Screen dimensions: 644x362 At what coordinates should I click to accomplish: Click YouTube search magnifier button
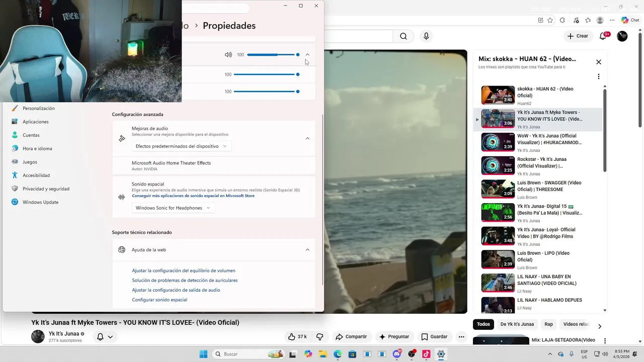point(404,36)
